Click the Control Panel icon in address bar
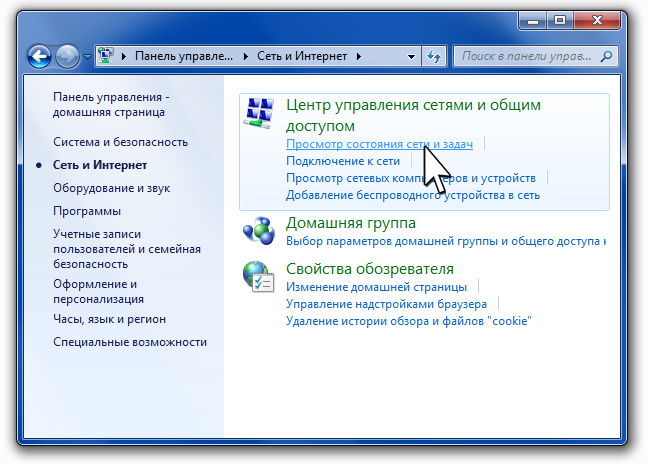Viewport: 649px width, 464px height. pos(108,56)
